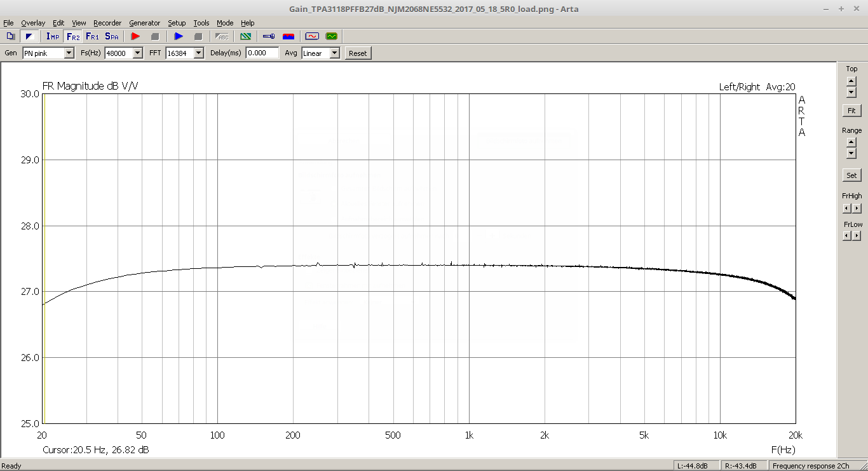Increase the Top value with up arrow
Image resolution: width=868 pixels, height=471 pixels.
point(851,81)
